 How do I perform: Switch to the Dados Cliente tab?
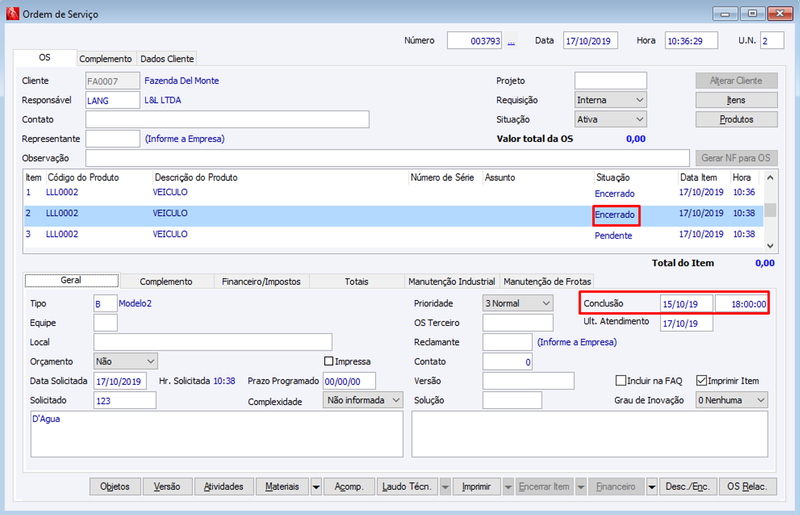click(167, 59)
